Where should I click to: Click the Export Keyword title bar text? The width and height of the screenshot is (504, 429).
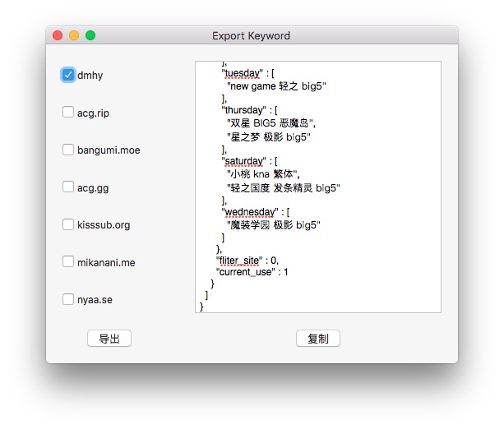(251, 35)
